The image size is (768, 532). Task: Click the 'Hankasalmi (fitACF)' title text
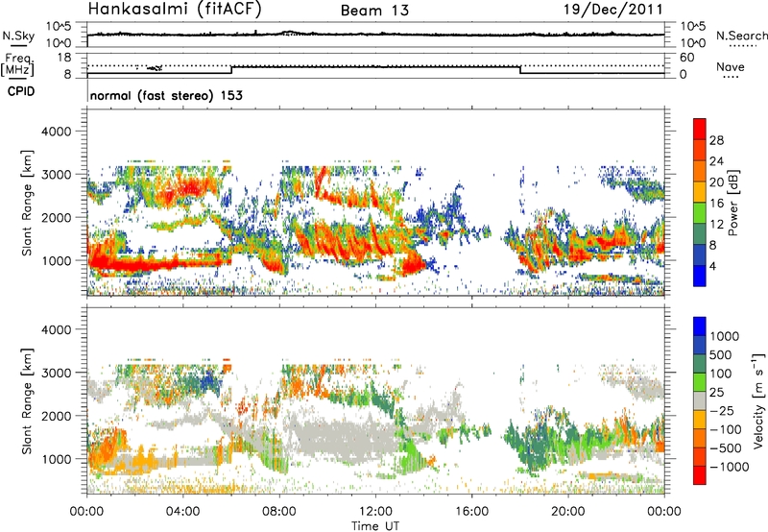[175, 10]
